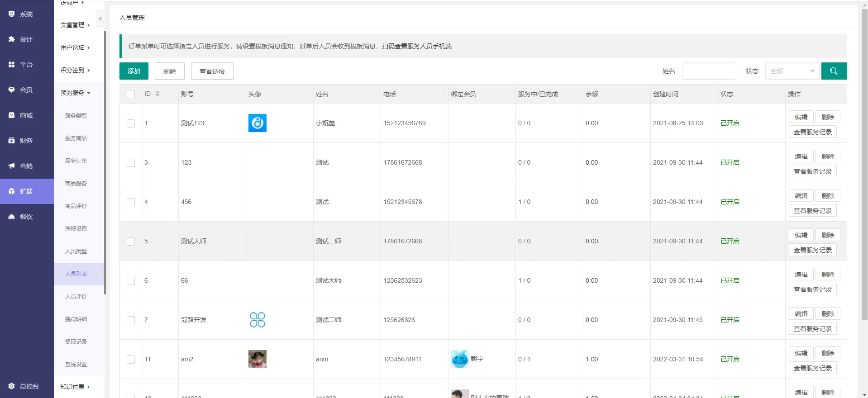This screenshot has width=868, height=398.
Task: View service records for 冠路开发
Action: pyautogui.click(x=813, y=329)
